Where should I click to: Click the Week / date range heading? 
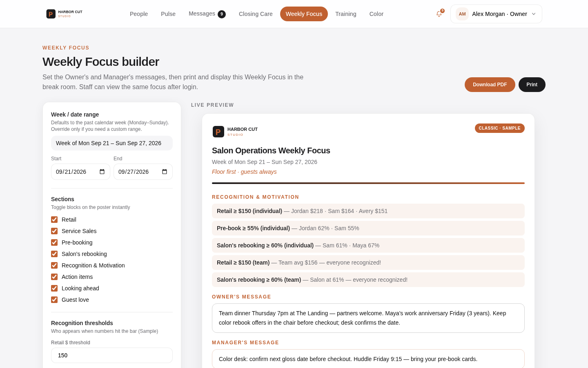point(75,114)
